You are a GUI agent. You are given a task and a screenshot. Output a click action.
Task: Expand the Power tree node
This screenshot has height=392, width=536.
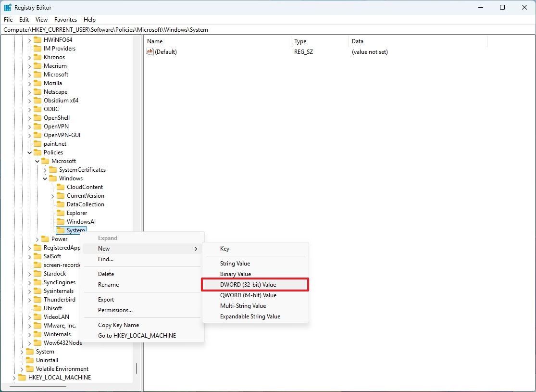click(x=37, y=239)
